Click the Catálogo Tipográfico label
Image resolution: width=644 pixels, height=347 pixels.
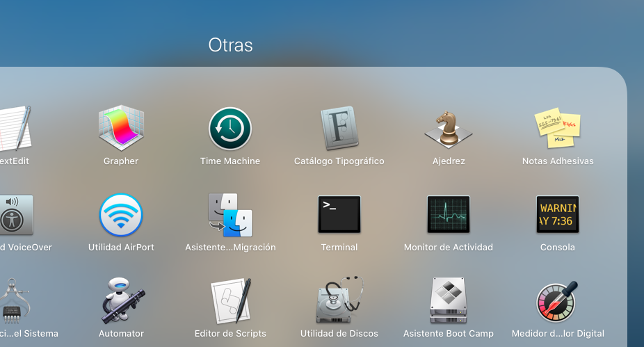339,161
